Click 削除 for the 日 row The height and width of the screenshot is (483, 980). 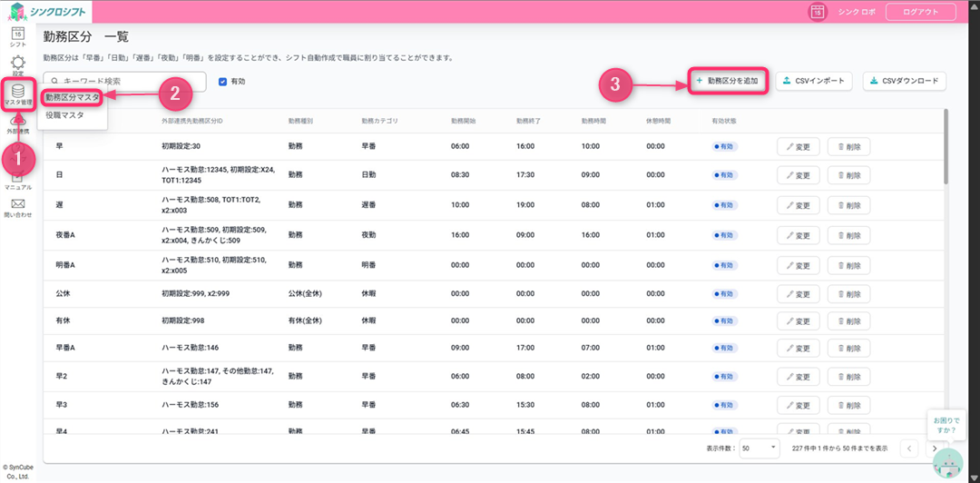848,175
